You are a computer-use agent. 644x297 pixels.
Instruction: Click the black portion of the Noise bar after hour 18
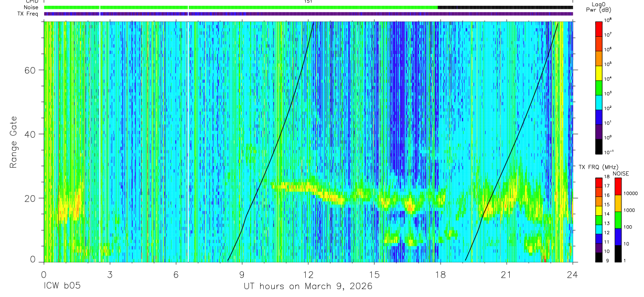pos(506,7)
